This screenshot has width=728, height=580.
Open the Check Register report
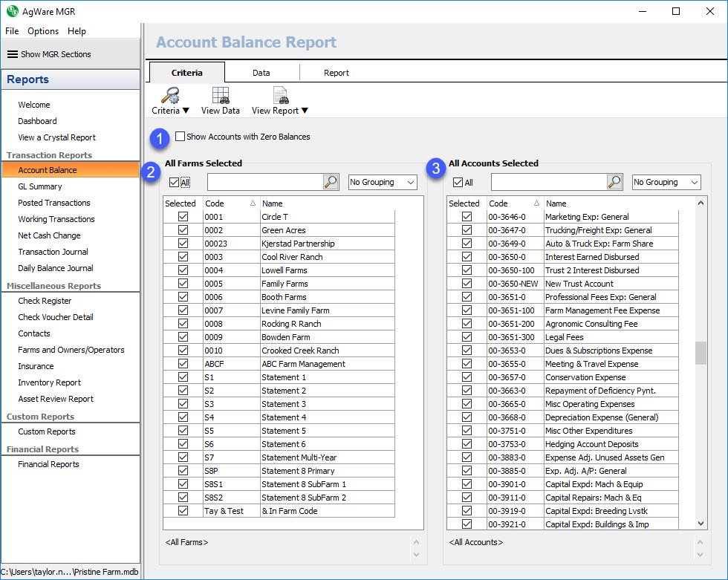pyautogui.click(x=45, y=301)
